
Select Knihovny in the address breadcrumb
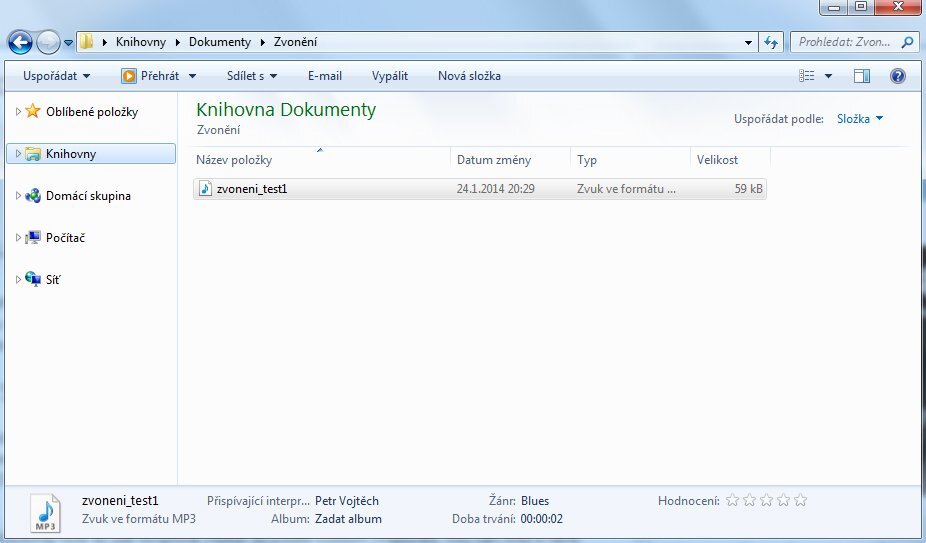tap(141, 42)
